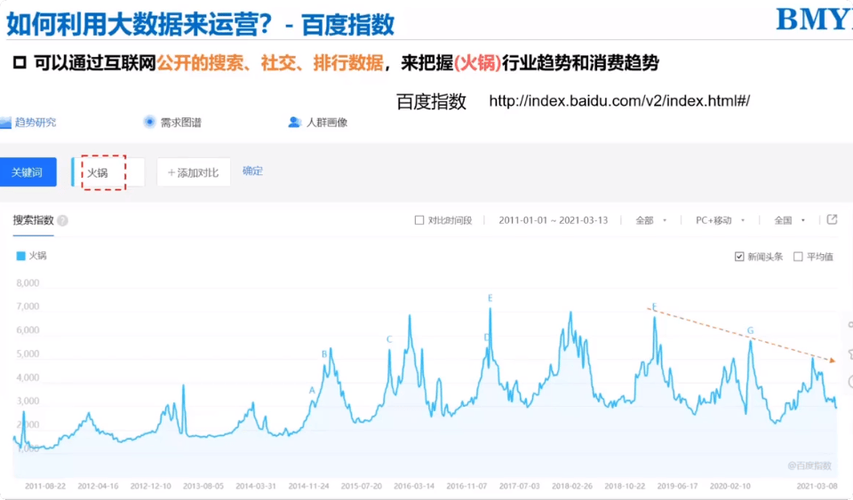Viewport: 853px width, 500px height.
Task: Click the http://index.baidu.com/v2/index.html#/ URL text
Action: coord(619,101)
